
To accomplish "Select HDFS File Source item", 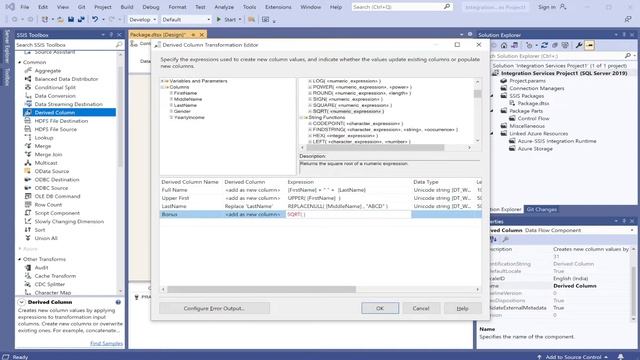I will click(55, 129).
